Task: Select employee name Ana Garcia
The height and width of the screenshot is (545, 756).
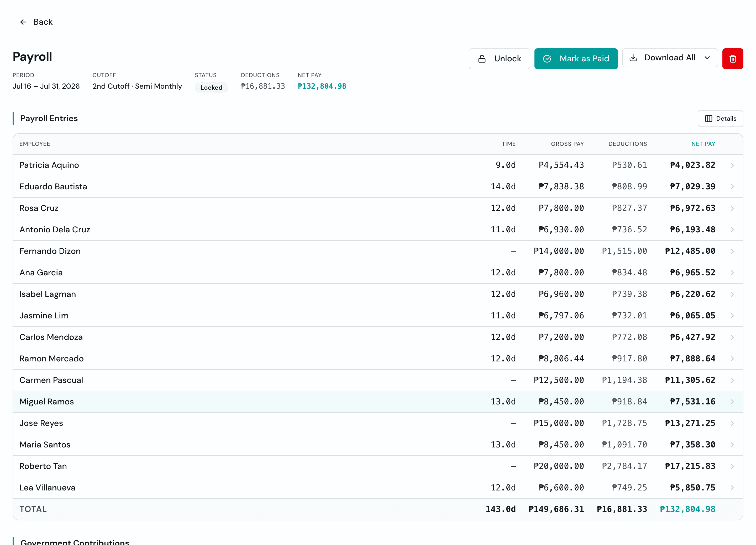Action: [41, 272]
